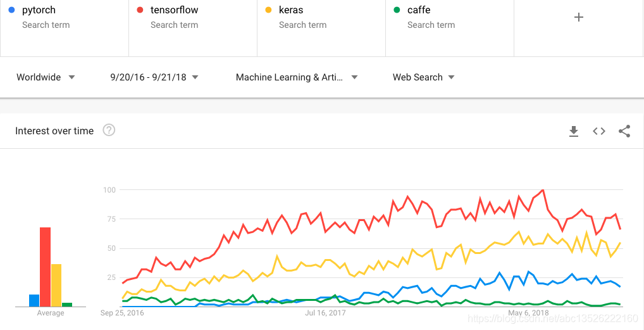Click the blue dot next to pytorch
The image size is (644, 330).
[11, 10]
